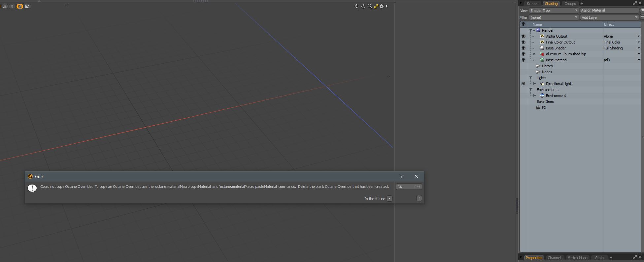Collapse the Render tree item
Screen dimensions: 644x262
coord(531,30)
